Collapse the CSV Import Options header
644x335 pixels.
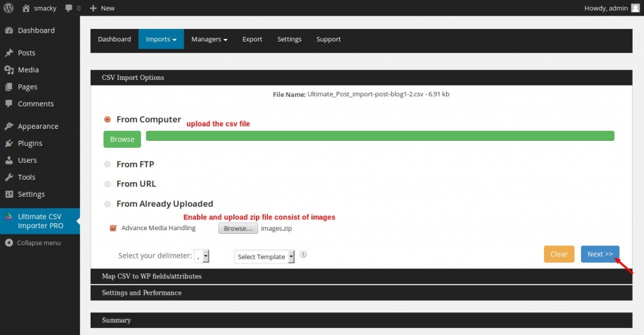coord(362,77)
